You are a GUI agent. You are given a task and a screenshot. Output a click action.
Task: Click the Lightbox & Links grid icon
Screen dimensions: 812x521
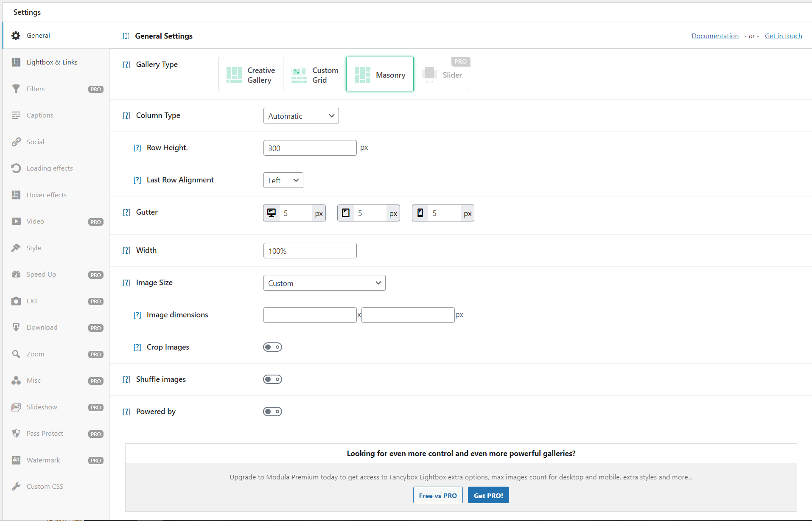[16, 62]
